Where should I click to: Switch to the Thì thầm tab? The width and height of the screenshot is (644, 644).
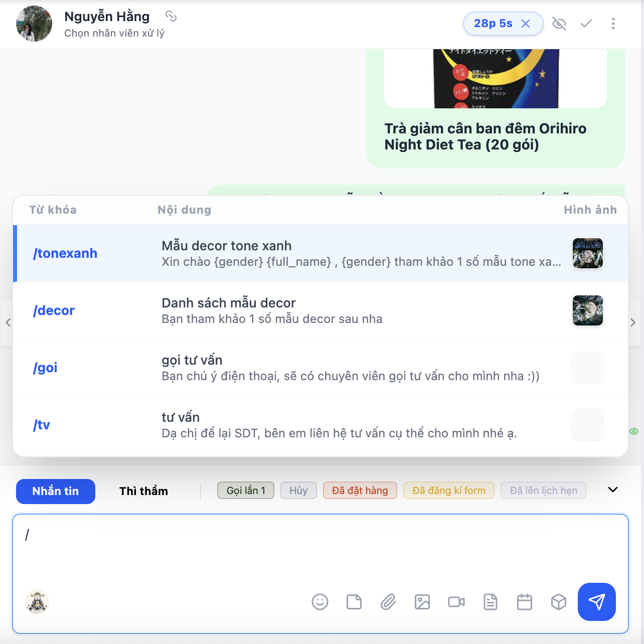coord(143,491)
